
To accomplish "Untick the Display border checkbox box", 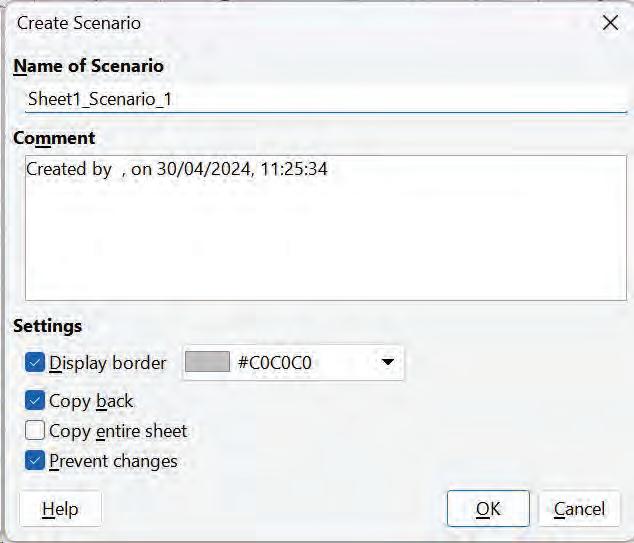I will pos(35,363).
